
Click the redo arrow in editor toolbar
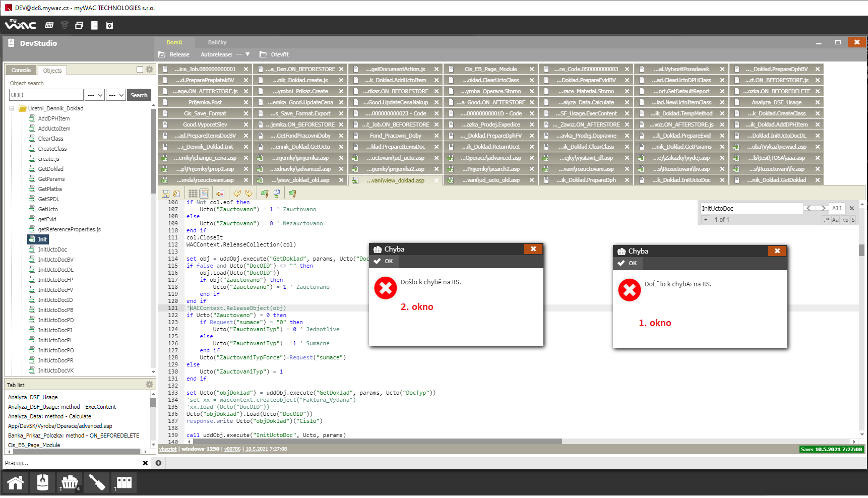pos(249,194)
